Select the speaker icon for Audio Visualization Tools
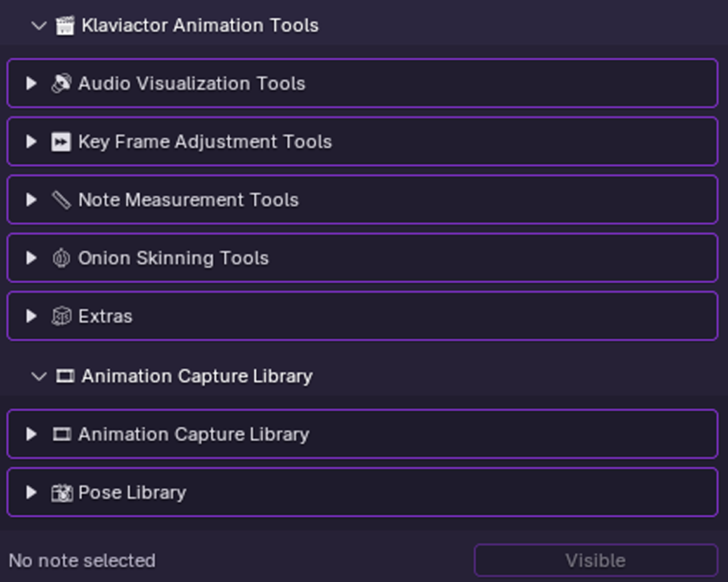This screenshot has width=728, height=582. [x=63, y=83]
